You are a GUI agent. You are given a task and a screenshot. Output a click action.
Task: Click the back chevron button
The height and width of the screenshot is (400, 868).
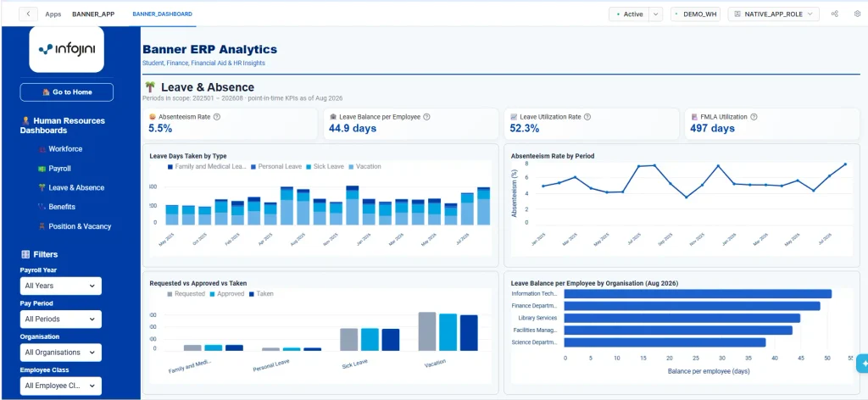click(28, 14)
